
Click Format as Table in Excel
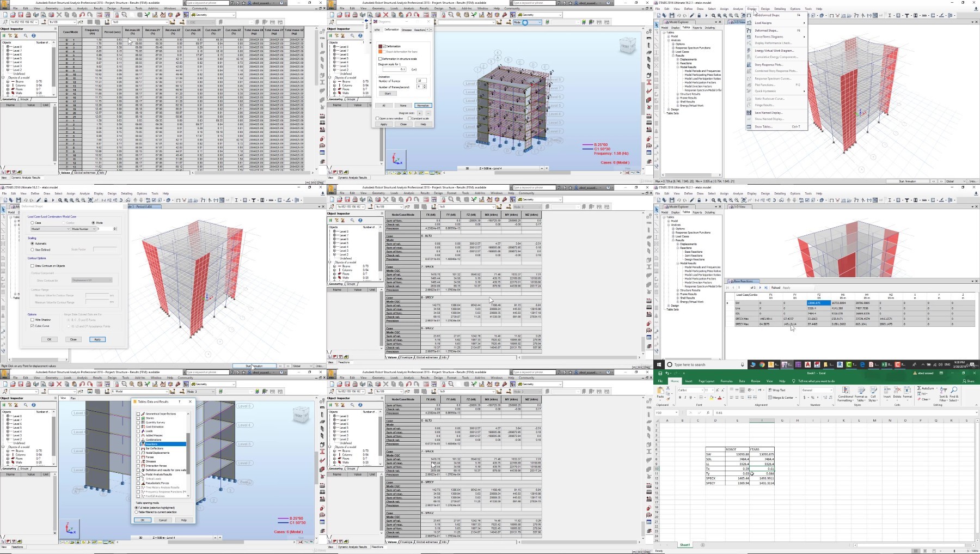tap(861, 393)
